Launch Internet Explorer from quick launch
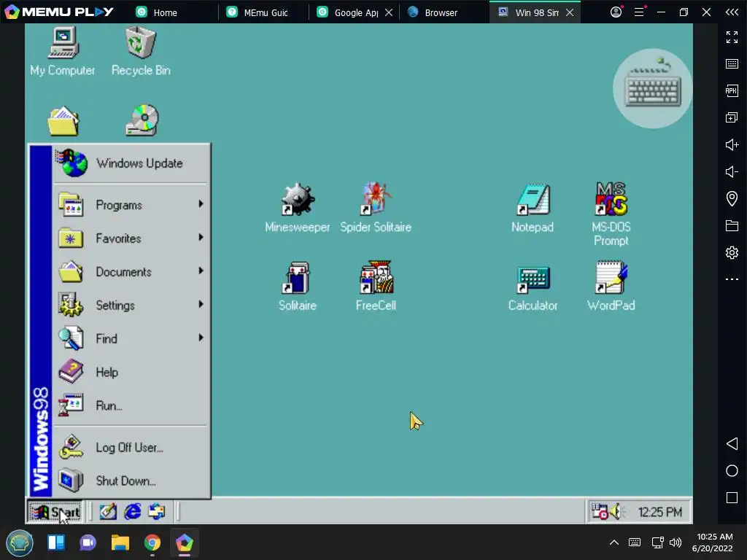747x560 pixels. (x=133, y=512)
